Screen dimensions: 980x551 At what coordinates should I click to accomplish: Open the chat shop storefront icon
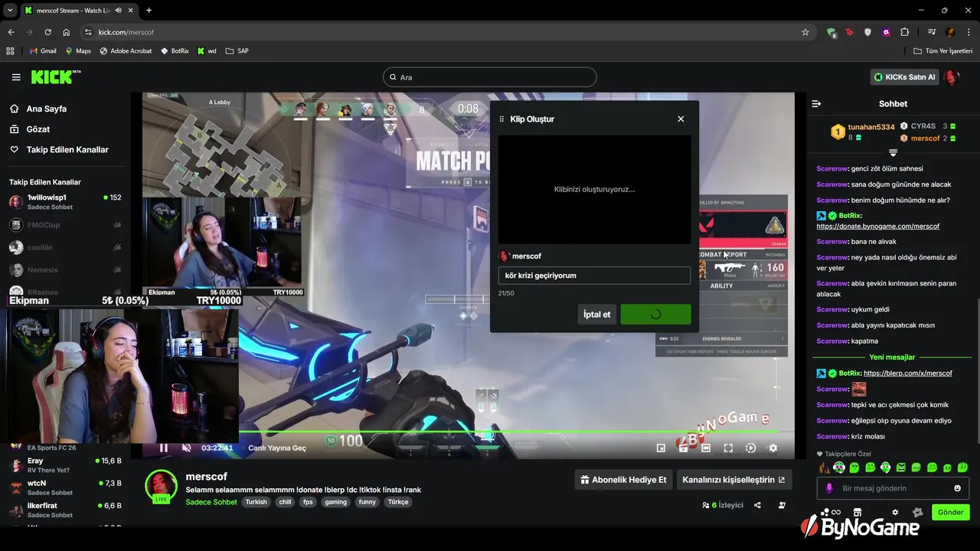coord(857,513)
